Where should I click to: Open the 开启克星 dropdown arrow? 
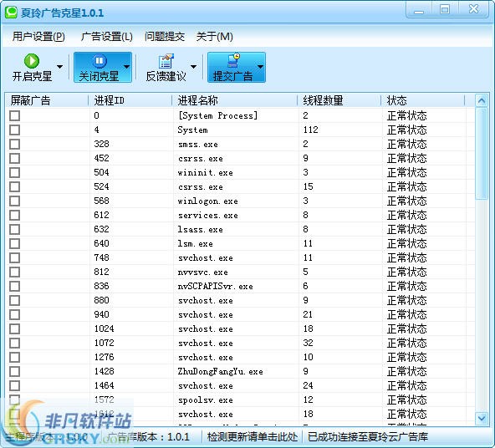coord(59,67)
